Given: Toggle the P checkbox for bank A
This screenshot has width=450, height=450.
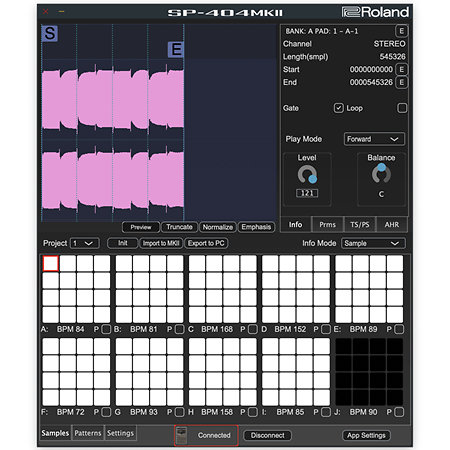Looking at the screenshot, I should [x=106, y=329].
